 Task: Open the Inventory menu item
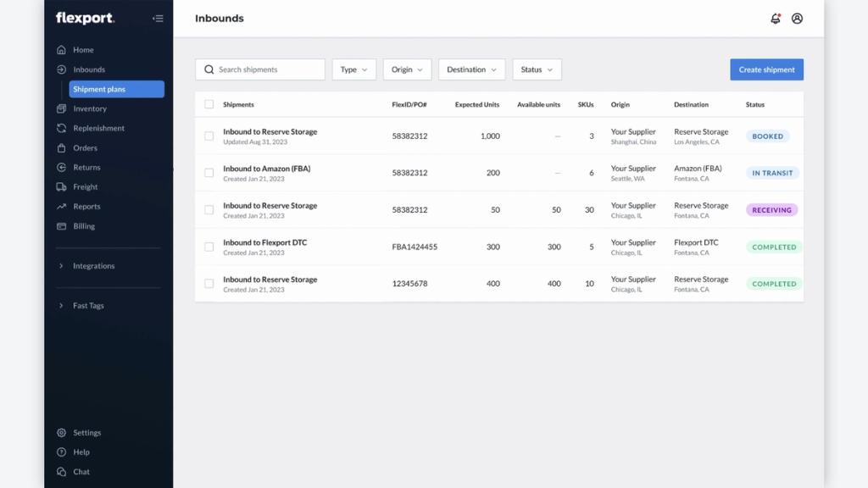(x=90, y=108)
